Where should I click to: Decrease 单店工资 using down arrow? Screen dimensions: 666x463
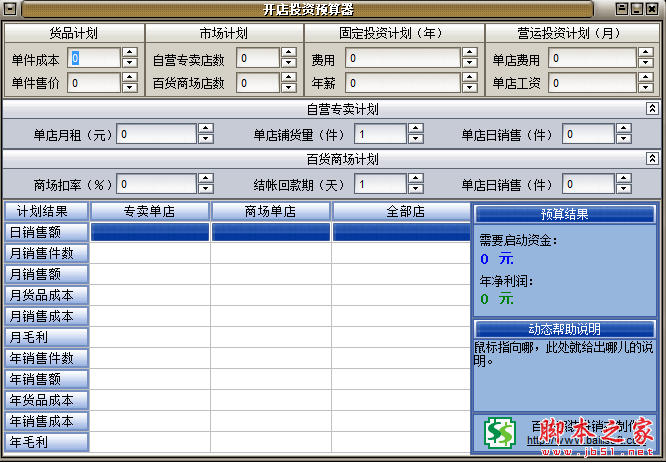tap(646, 88)
